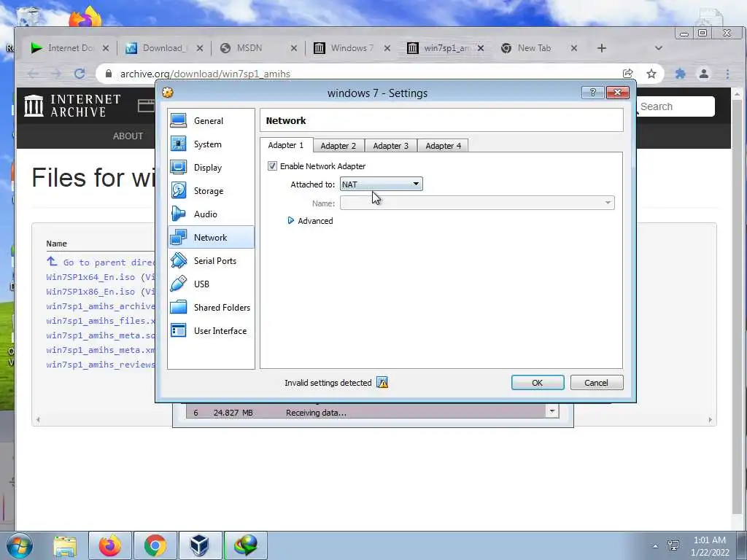Open the User Interface settings category
The image size is (747, 560).
pyautogui.click(x=211, y=331)
